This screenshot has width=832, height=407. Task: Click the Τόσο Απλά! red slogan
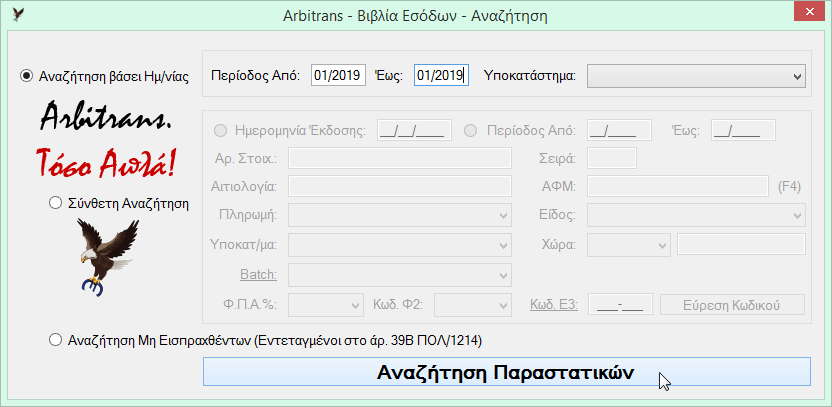(106, 163)
